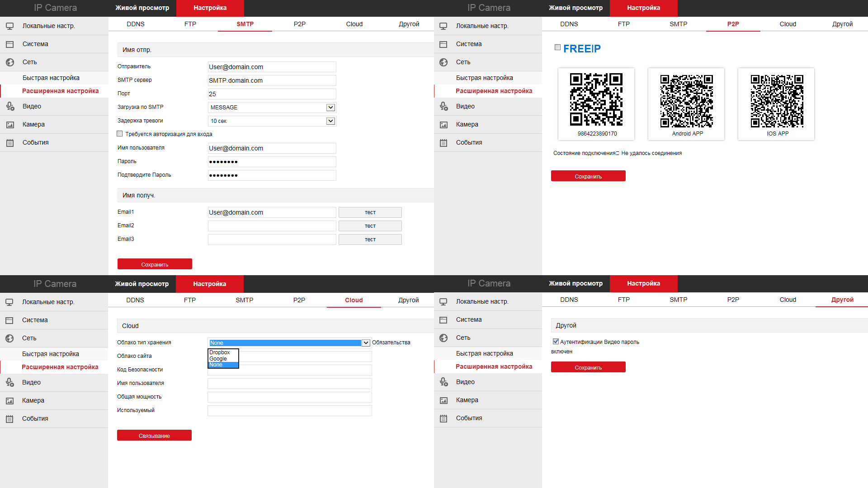The image size is (868, 488).
Task: Select Google from the storage type options
Action: pos(218,359)
